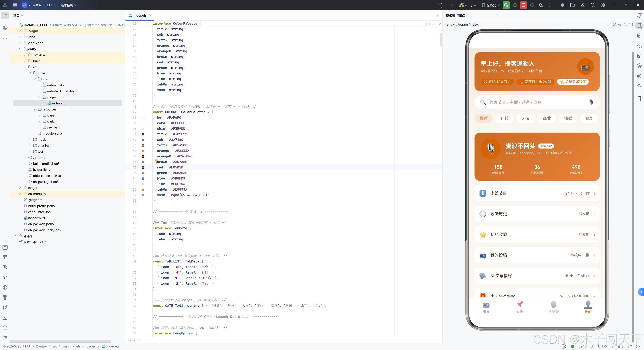Image resolution: width=644 pixels, height=350 pixels.
Task: Tap the AI字幕 tab in phone preview
Action: click(554, 307)
